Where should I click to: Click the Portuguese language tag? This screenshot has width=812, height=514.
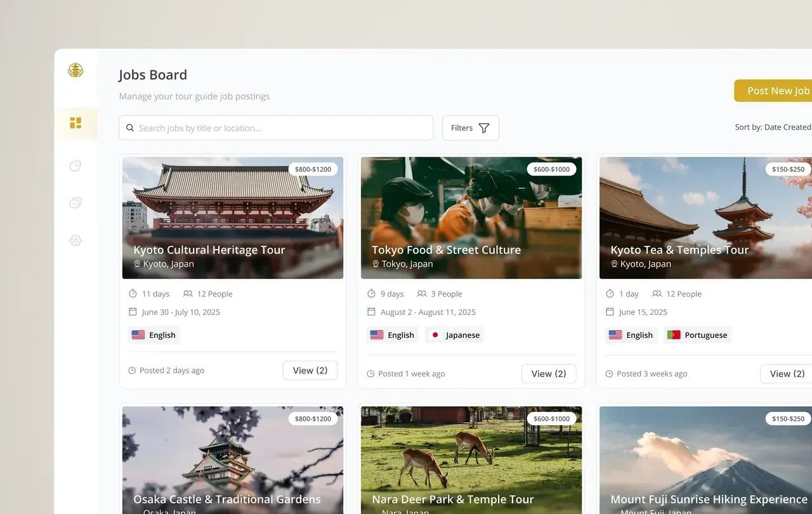tap(697, 335)
